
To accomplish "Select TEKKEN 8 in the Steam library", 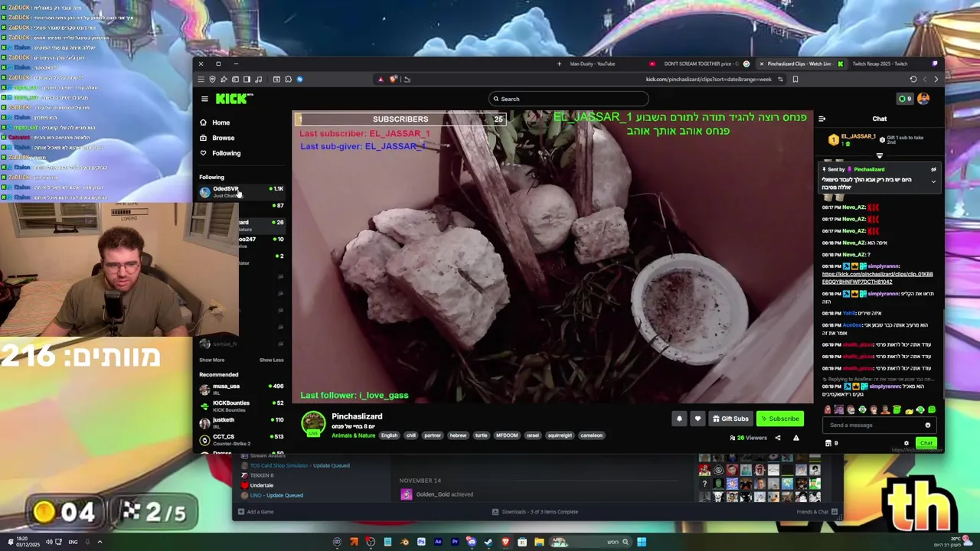I will point(257,475).
